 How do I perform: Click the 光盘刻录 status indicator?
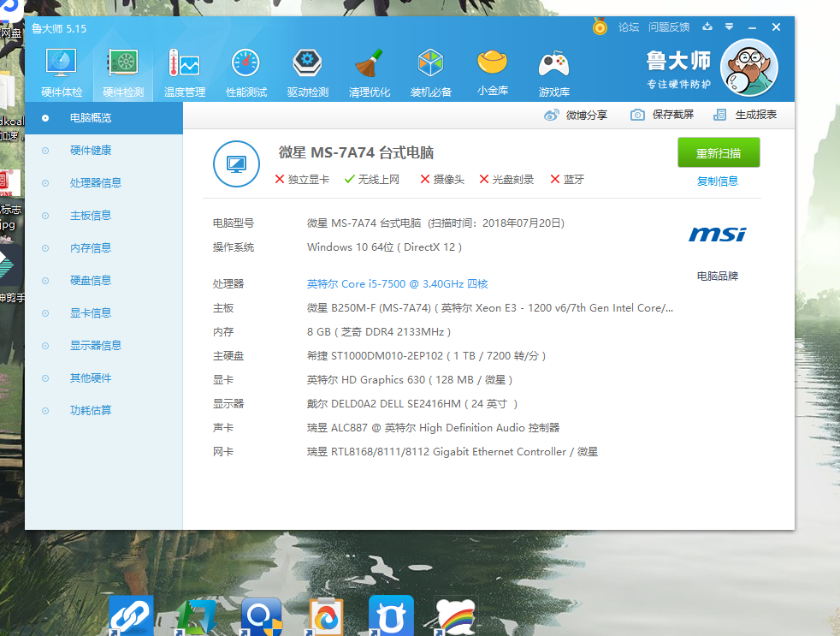[506, 179]
